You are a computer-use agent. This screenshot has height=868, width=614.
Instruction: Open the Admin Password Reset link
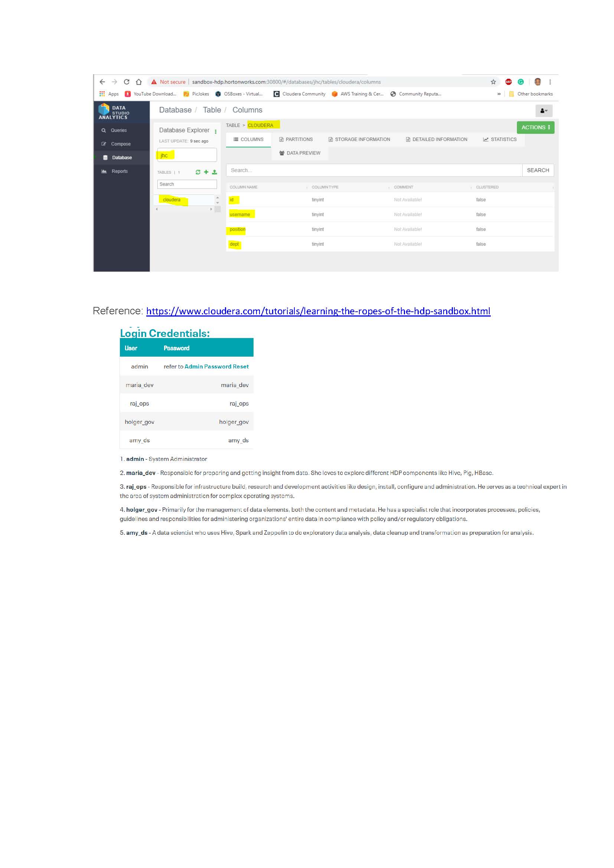coord(217,367)
